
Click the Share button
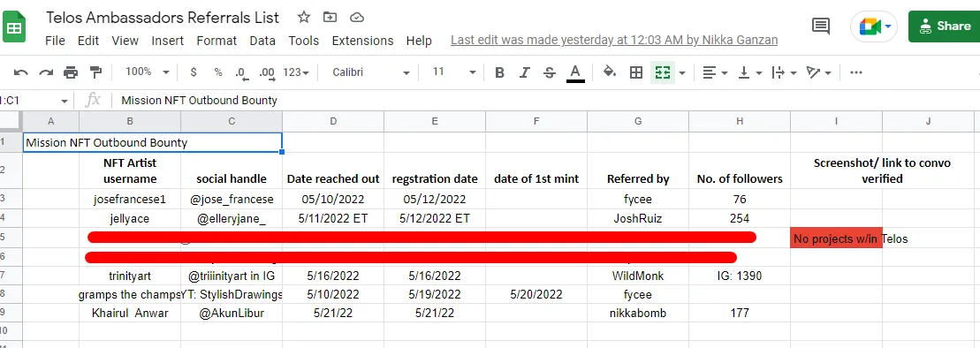pos(944,26)
